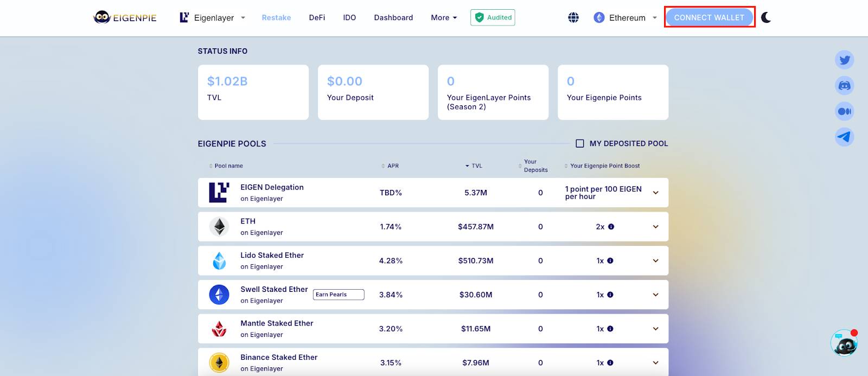Click the Binance Staked Ether icon
This screenshot has height=376, width=868.
tap(219, 362)
